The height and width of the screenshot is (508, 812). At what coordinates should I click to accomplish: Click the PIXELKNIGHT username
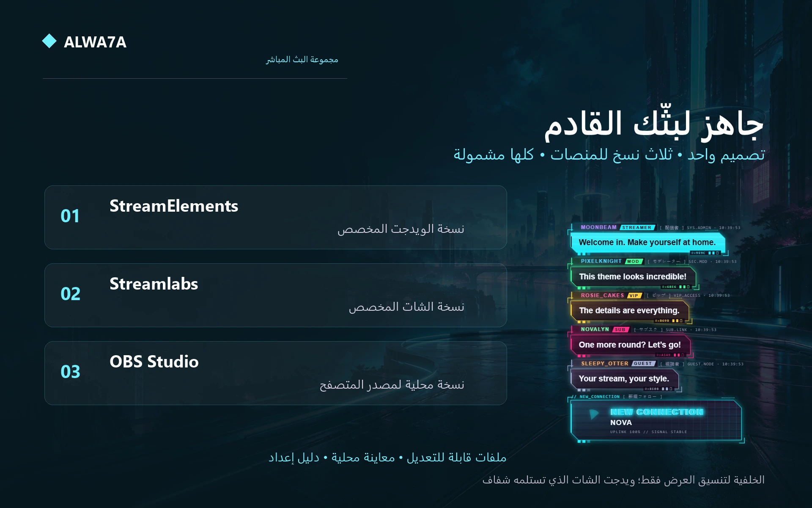[601, 261]
